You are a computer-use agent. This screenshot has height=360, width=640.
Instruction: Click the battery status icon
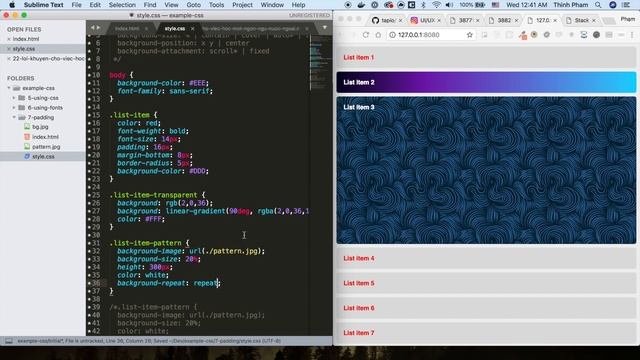480,5
